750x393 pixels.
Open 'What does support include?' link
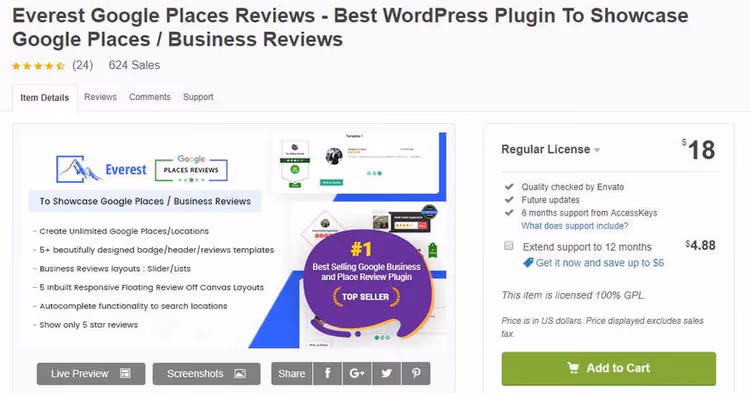click(574, 226)
